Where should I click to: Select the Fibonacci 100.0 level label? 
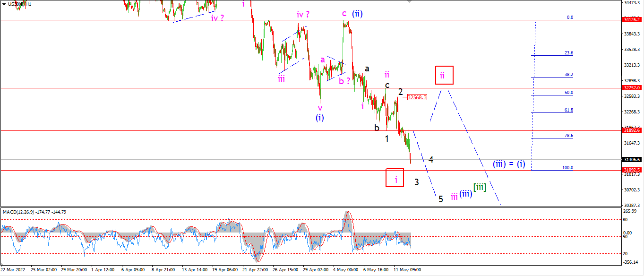567,168
